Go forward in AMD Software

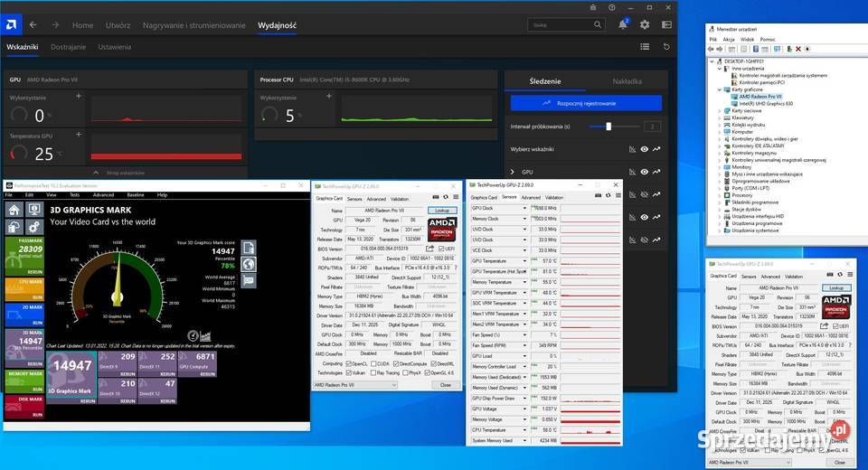55,25
